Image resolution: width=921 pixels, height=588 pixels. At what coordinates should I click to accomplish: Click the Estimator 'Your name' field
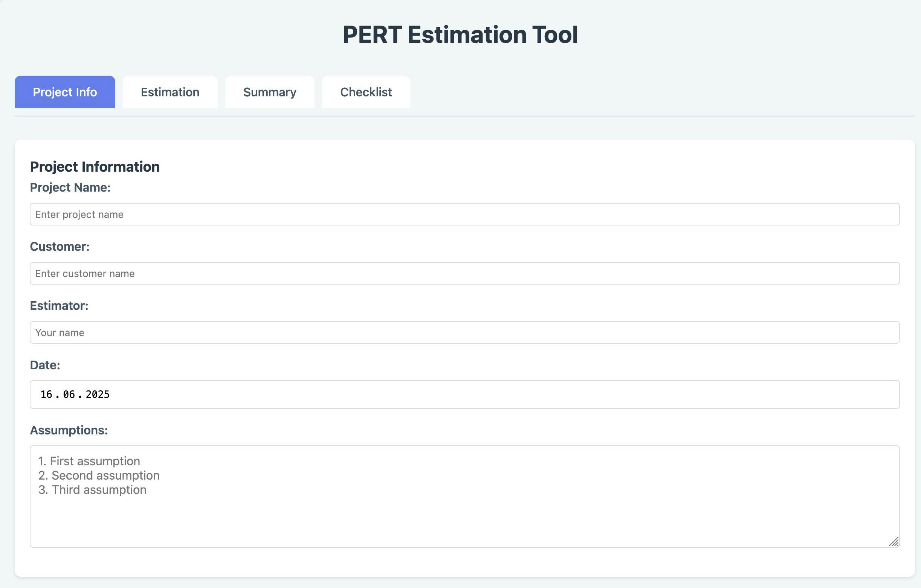click(x=464, y=332)
